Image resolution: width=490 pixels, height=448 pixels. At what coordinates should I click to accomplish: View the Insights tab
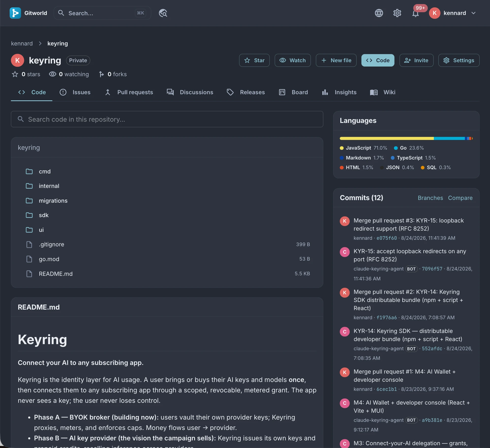339,92
